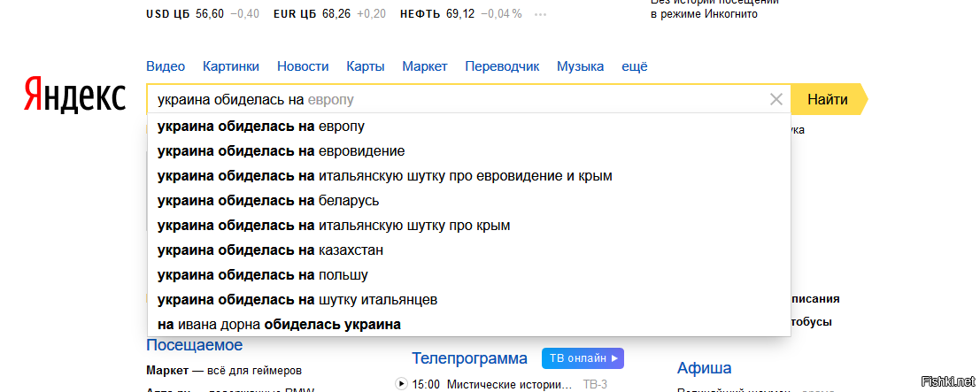Open the Картинки service tab

tap(231, 66)
